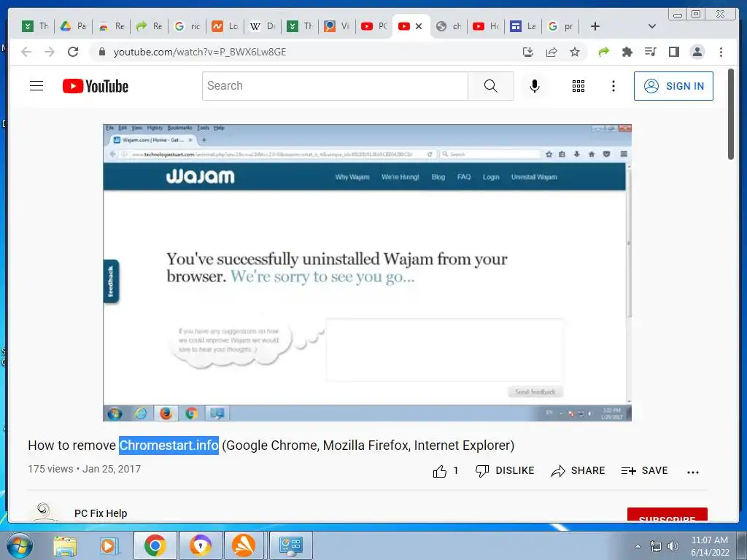
Task: Open the volume speaker tray icon
Action: click(673, 546)
